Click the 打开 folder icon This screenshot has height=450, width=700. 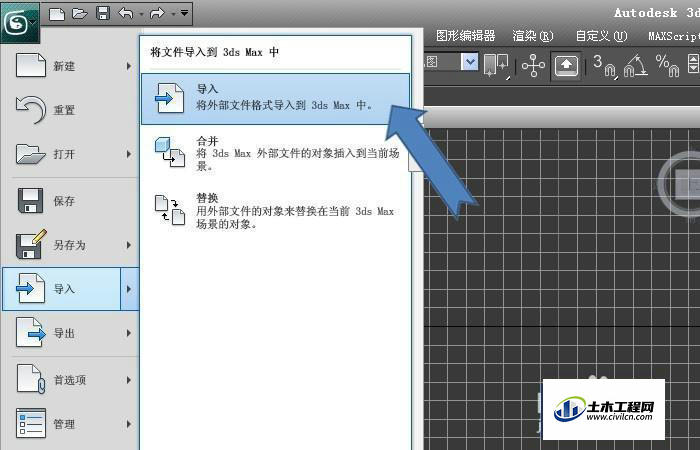pyautogui.click(x=31, y=154)
